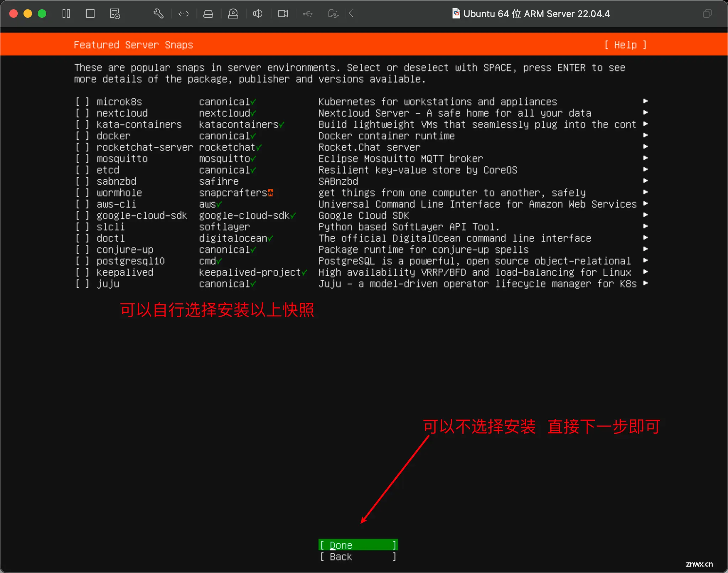The width and height of the screenshot is (728, 573).
Task: Toggle the rocketchat-server checkbox
Action: [x=82, y=148]
